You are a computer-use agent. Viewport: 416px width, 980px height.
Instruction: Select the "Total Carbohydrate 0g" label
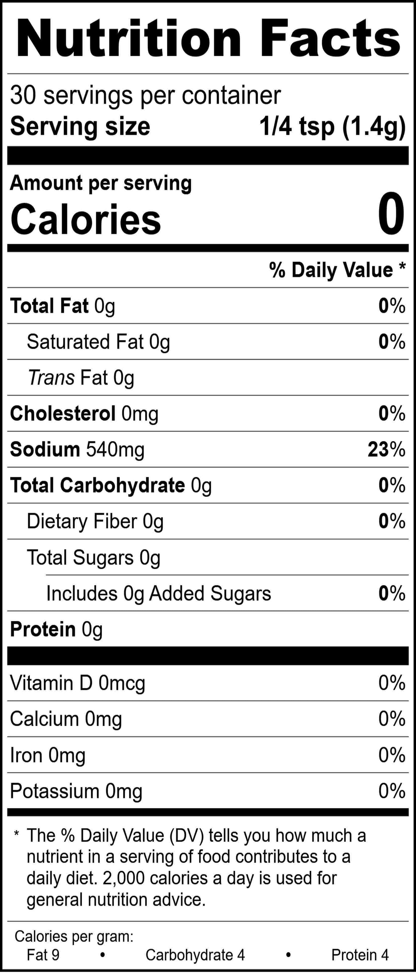coord(111,486)
